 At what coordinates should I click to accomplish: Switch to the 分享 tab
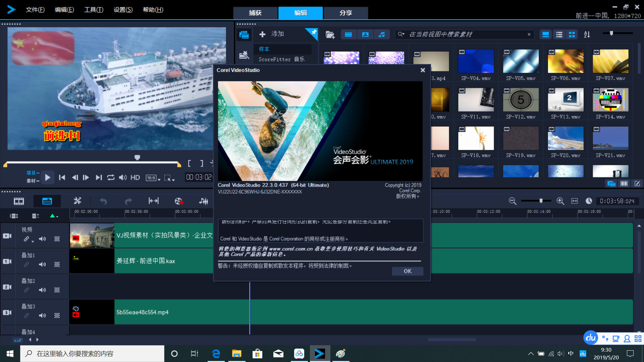pos(346,13)
